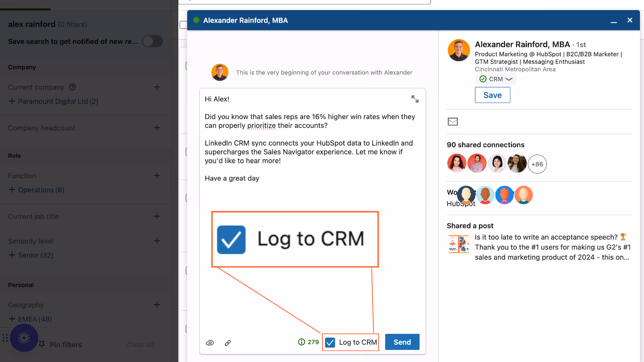Expand the Current job title filter

pos(157,216)
